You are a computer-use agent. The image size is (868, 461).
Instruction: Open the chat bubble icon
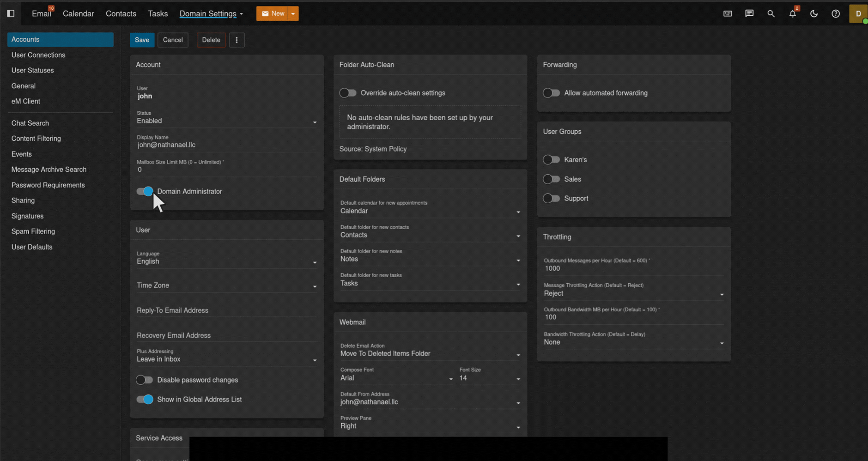click(749, 14)
